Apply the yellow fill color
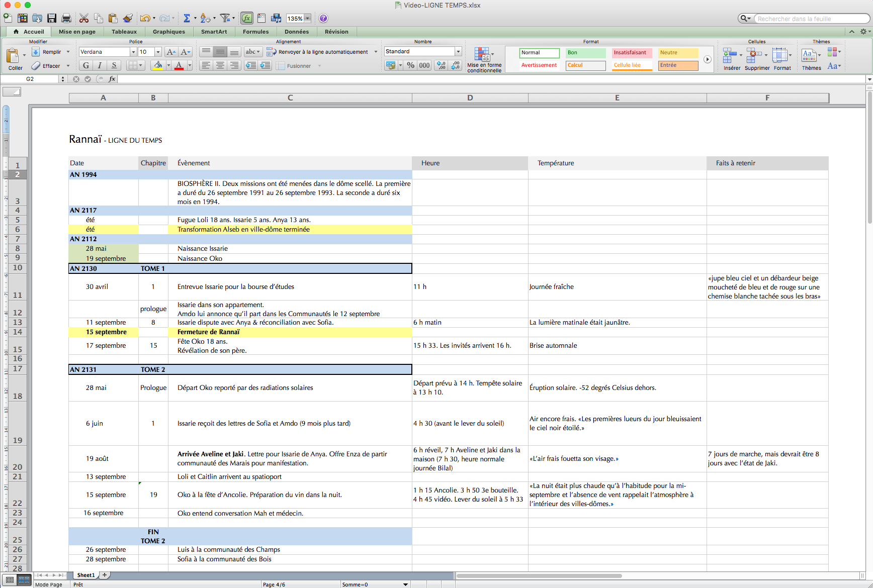 158,65
